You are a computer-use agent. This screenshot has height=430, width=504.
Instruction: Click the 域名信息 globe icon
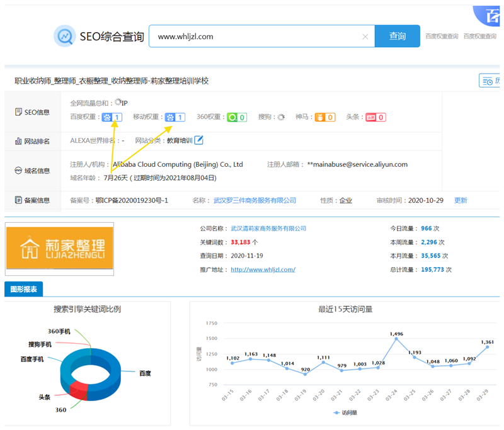click(18, 171)
